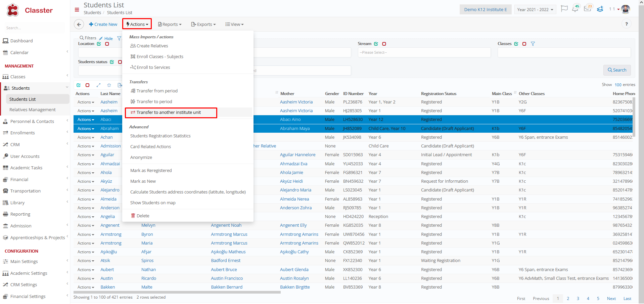Image resolution: width=644 pixels, height=304 pixels.
Task: Click the Search button in filters
Action: 617,70
